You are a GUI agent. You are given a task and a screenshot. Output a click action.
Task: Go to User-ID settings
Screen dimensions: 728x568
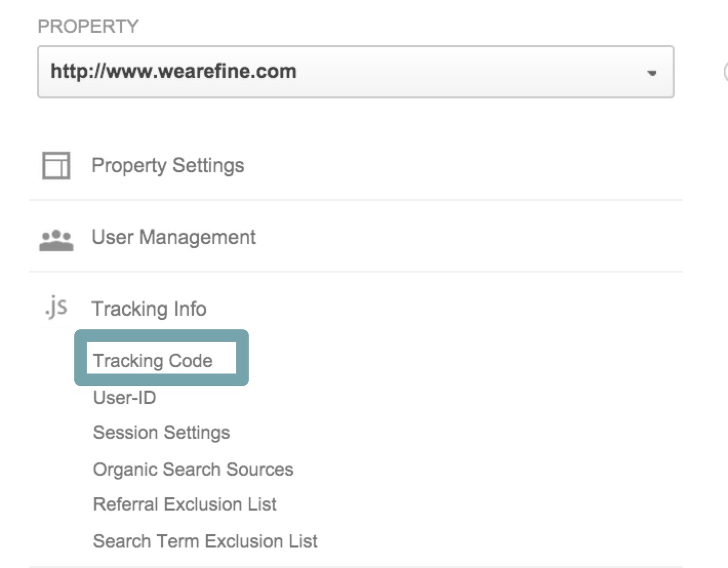coord(125,397)
